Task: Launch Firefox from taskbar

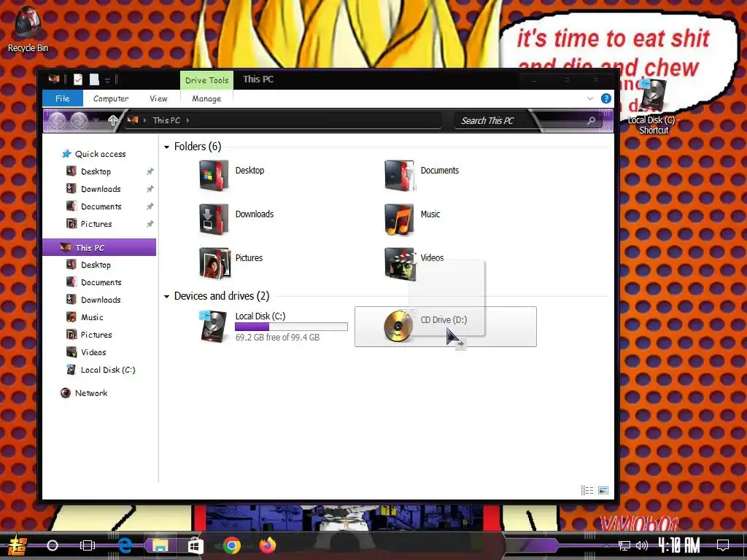Action: [268, 545]
